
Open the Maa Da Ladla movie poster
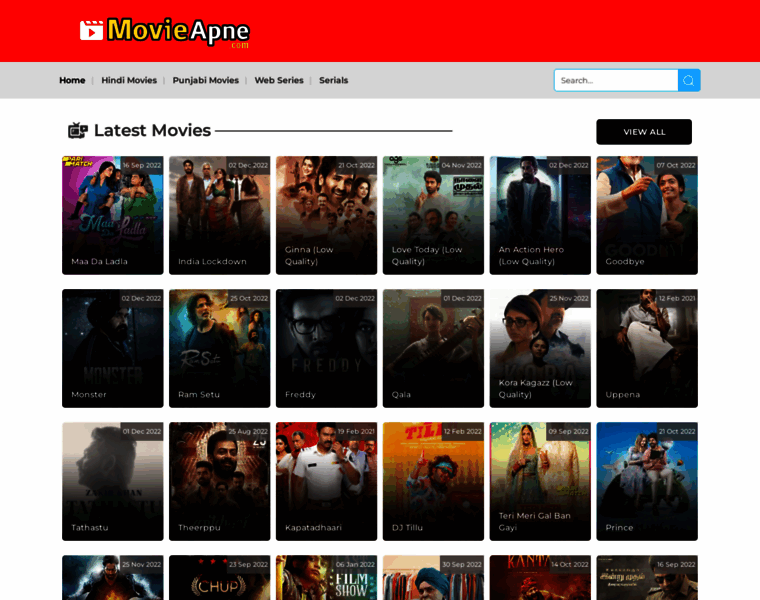pyautogui.click(x=113, y=215)
